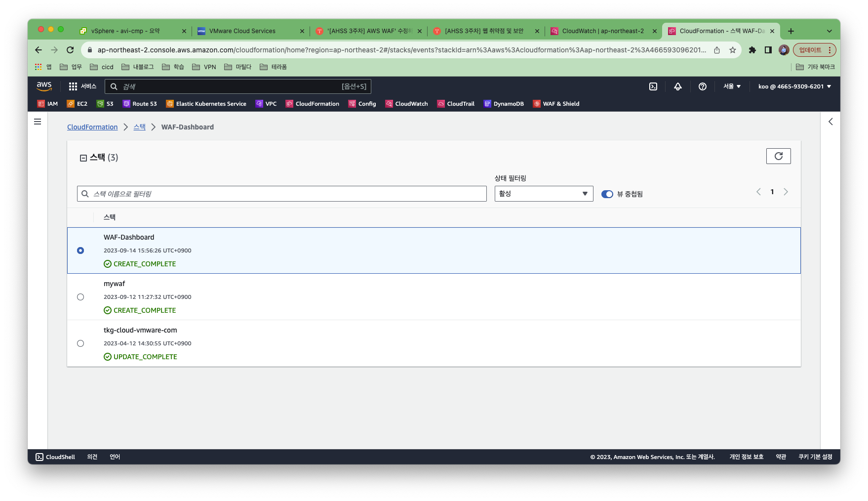Open 개인 정보 보호 privacy link

pos(747,457)
